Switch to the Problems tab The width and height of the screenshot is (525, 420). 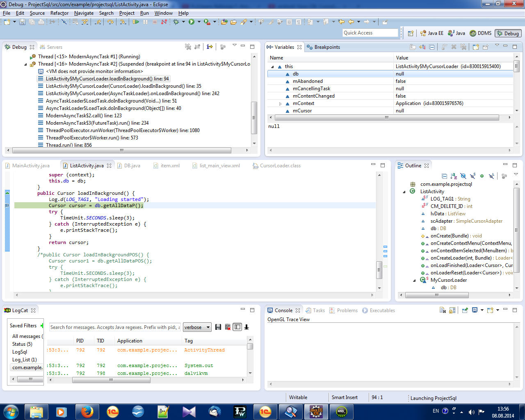(x=344, y=310)
